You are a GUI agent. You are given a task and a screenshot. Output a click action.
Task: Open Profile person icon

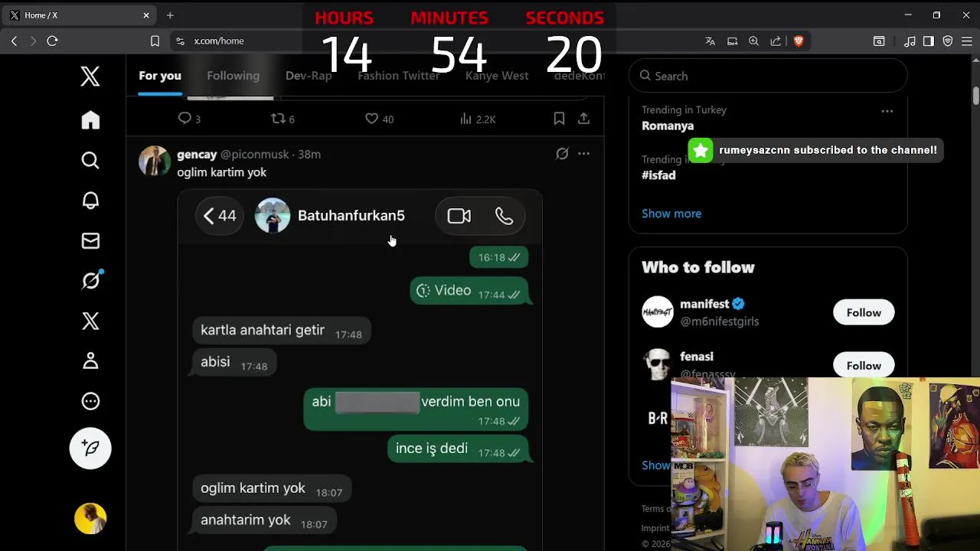click(x=90, y=360)
